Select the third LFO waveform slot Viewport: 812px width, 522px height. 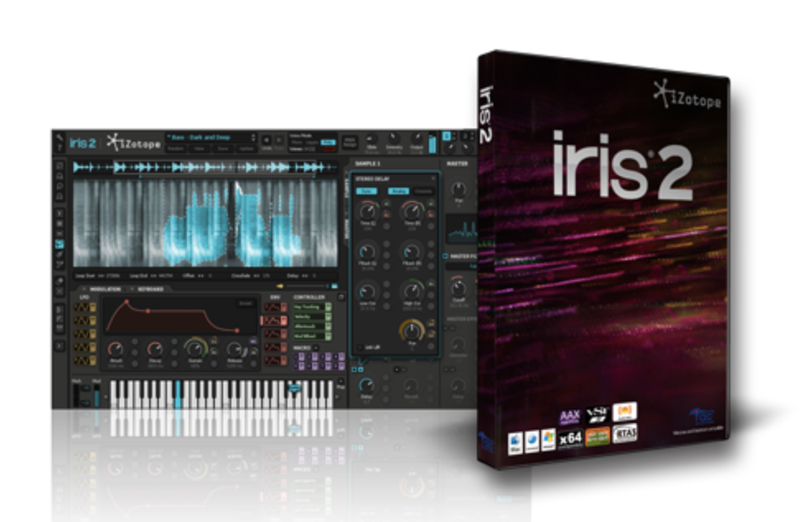(84, 334)
